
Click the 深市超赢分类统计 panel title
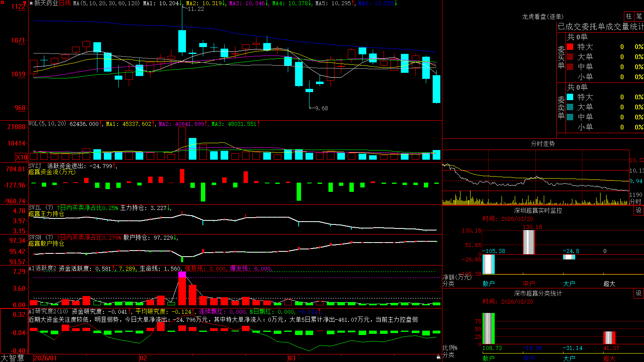[x=538, y=293]
